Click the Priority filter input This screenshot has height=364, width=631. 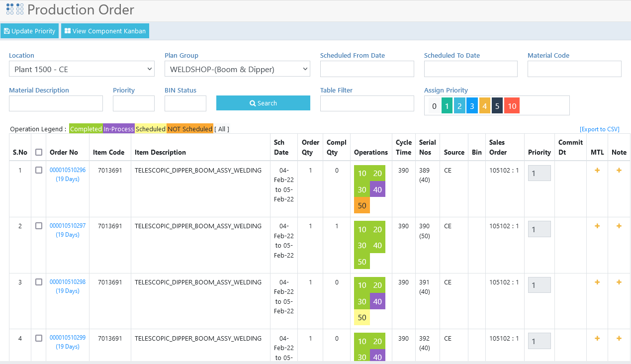[x=134, y=103]
